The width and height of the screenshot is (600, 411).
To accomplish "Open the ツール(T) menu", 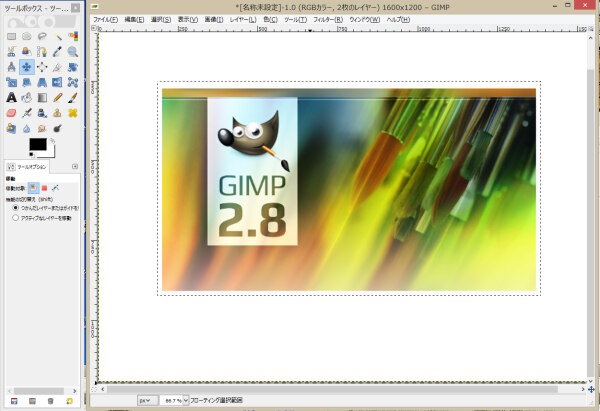I will 295,20.
